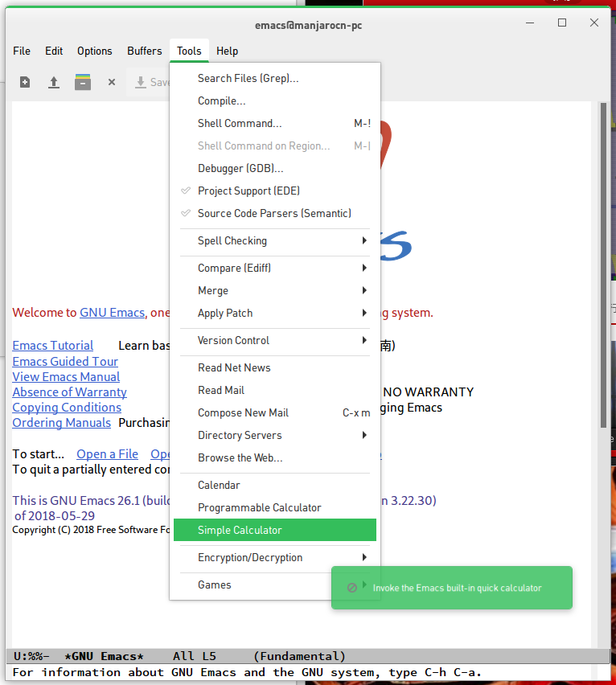Viewport: 616px width, 685px height.
Task: Open View Emacs Manual link
Action: coord(66,377)
